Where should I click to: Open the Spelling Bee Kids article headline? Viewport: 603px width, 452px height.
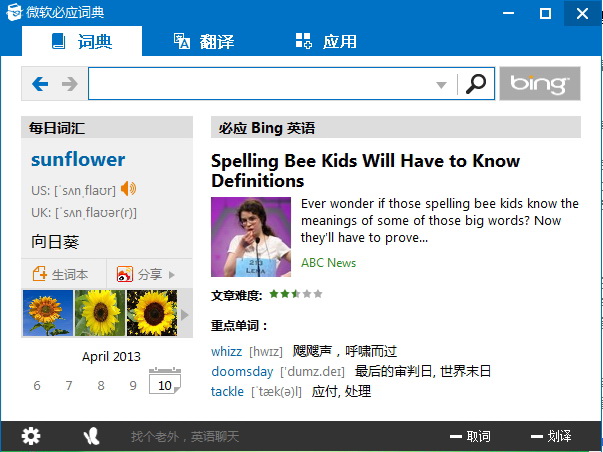click(x=365, y=171)
